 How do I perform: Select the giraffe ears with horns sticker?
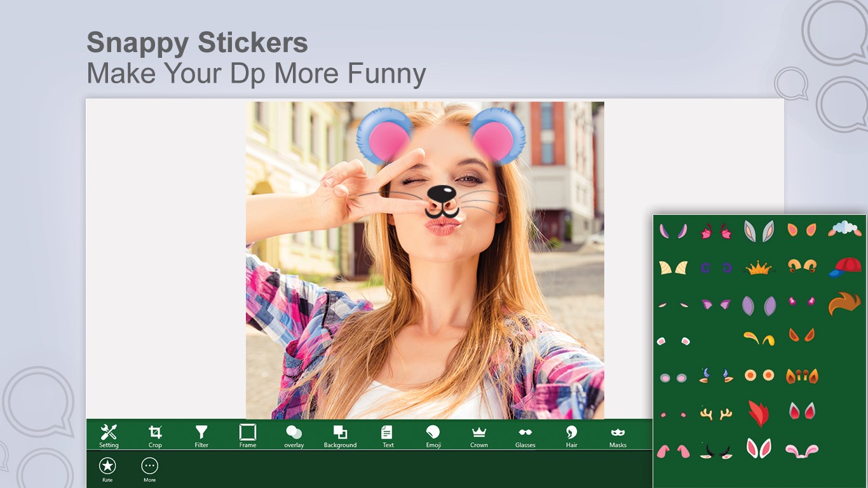click(x=802, y=376)
